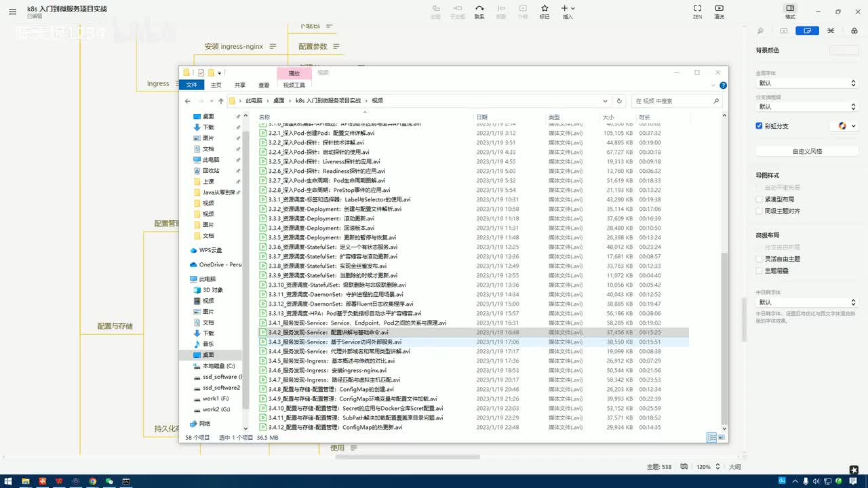This screenshot has width=868, height=488.
Task: Open the 中日韩字体 CJK font dropdown
Action: point(807,302)
